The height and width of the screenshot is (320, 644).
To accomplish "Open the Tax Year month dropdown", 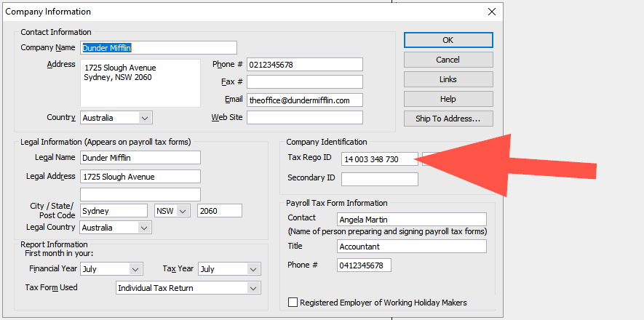I will tap(229, 269).
